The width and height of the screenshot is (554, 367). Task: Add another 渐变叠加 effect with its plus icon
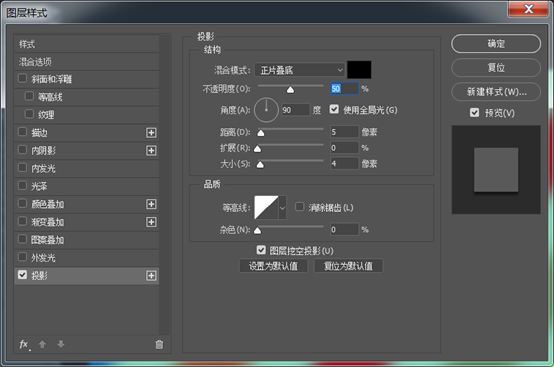click(x=151, y=222)
